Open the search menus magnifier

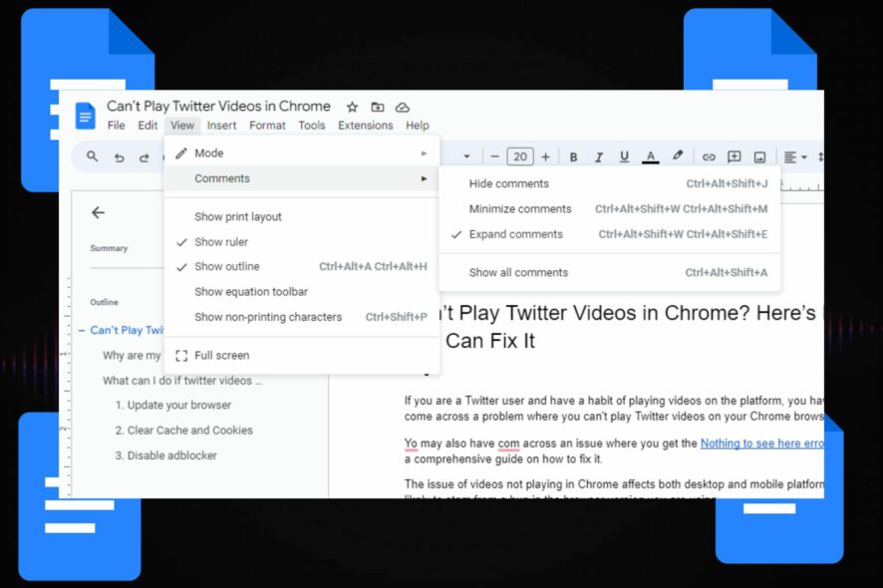[x=93, y=156]
